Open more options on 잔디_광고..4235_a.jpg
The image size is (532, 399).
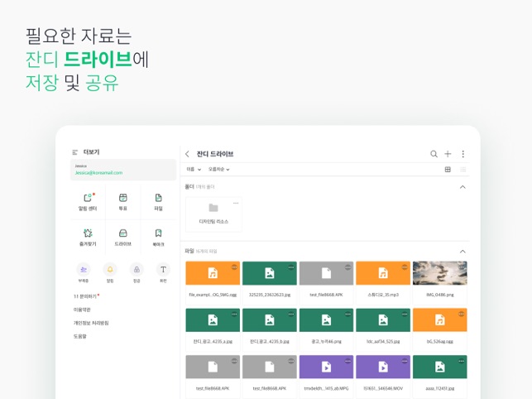pos(234,314)
